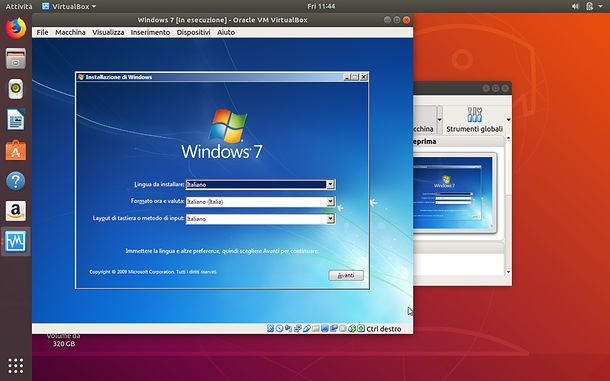
Task: Show applications grid button
Action: 16,365
